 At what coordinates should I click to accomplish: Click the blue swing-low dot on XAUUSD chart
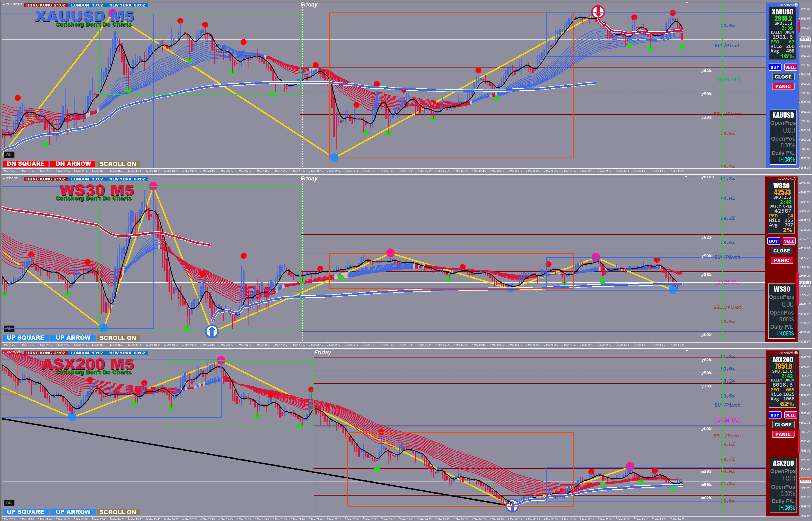334,157
